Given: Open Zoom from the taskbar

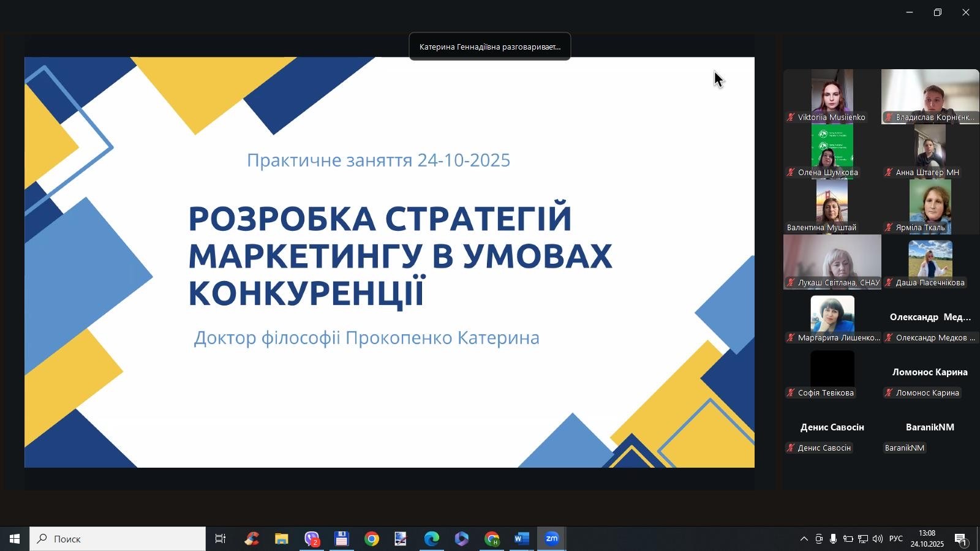Looking at the screenshot, I should 552,539.
